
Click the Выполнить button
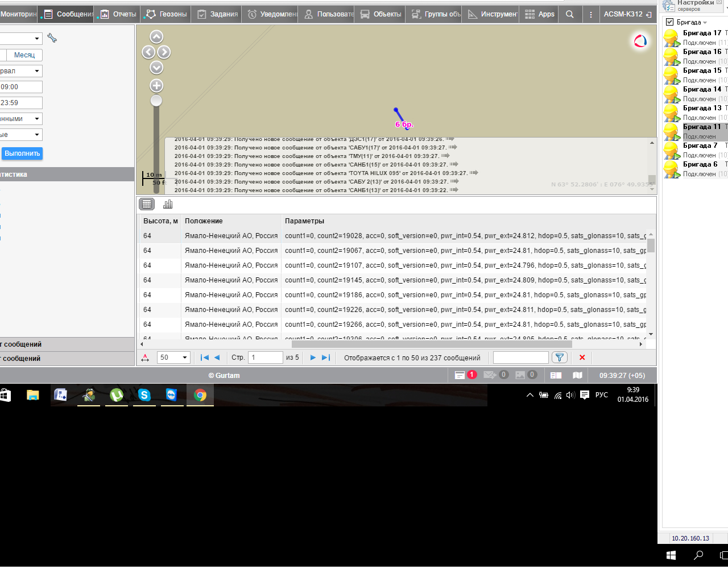coord(22,153)
